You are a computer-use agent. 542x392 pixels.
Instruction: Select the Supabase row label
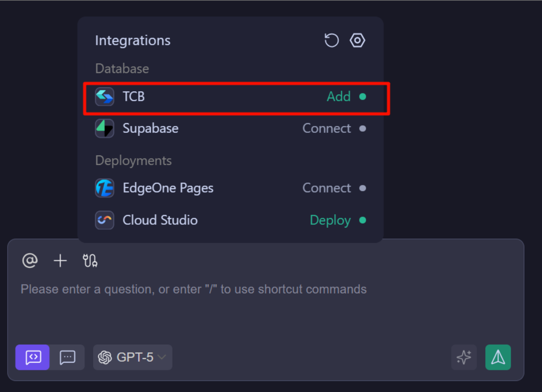pyautogui.click(x=150, y=128)
